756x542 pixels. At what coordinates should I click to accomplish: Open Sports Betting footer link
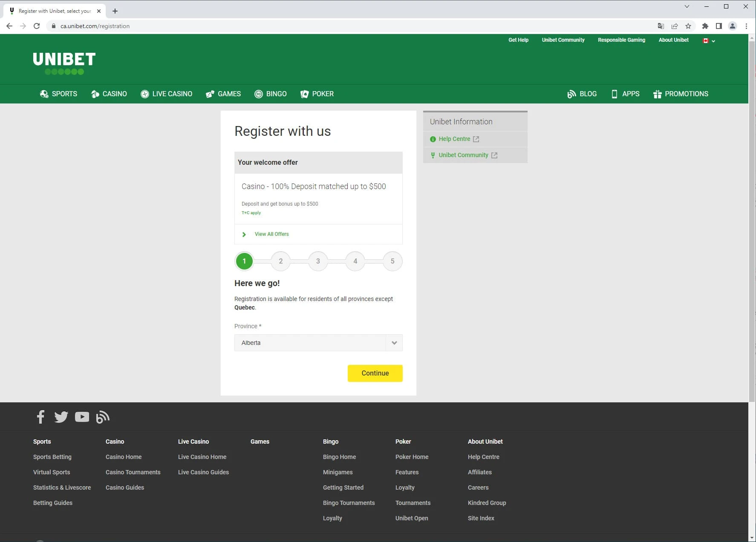point(52,457)
